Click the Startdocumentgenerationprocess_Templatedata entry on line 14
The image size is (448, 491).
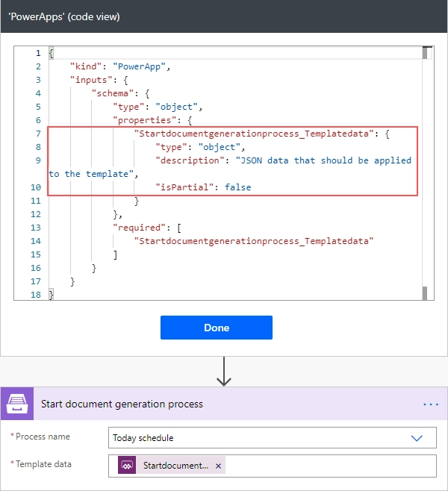(254, 241)
